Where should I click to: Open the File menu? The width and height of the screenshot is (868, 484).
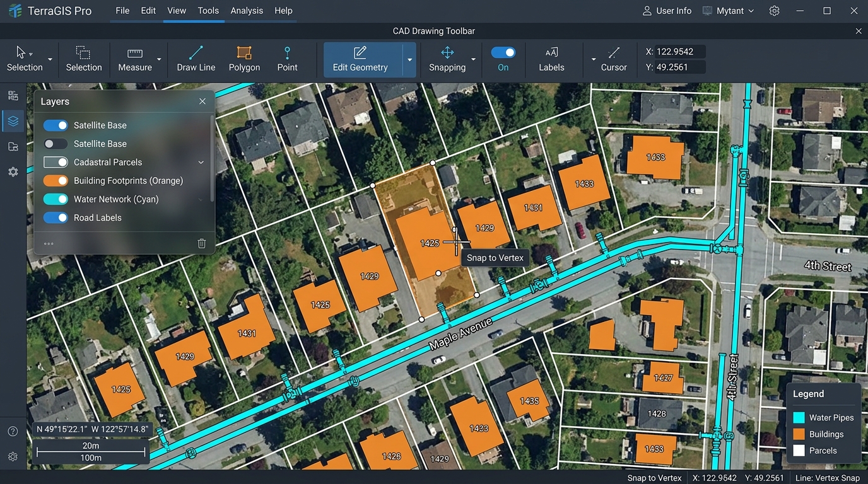click(122, 11)
